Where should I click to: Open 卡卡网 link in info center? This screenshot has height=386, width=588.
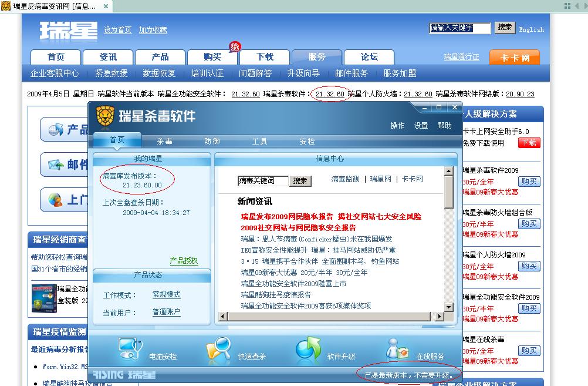tap(413, 179)
